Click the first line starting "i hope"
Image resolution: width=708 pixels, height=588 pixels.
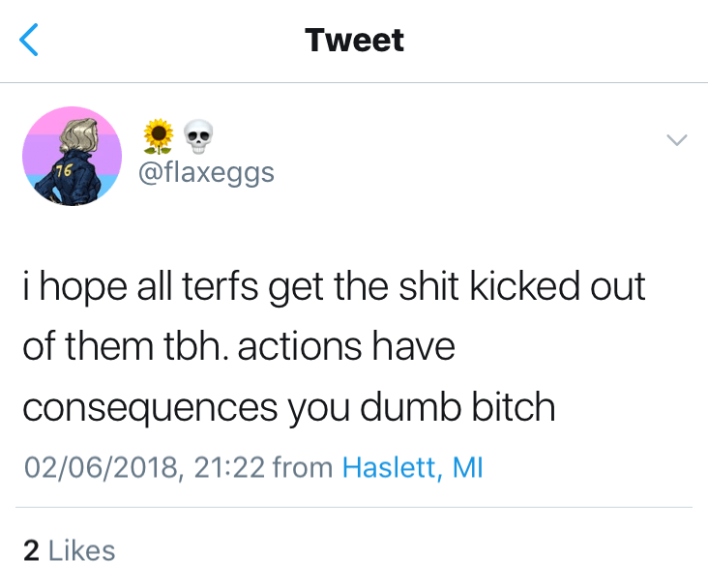pos(334,287)
